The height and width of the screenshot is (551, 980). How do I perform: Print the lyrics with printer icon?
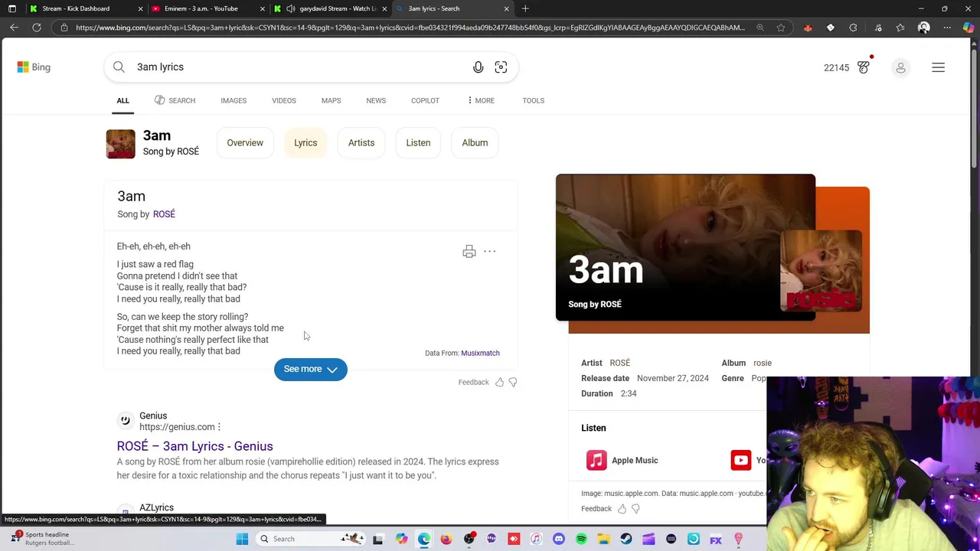(x=469, y=252)
